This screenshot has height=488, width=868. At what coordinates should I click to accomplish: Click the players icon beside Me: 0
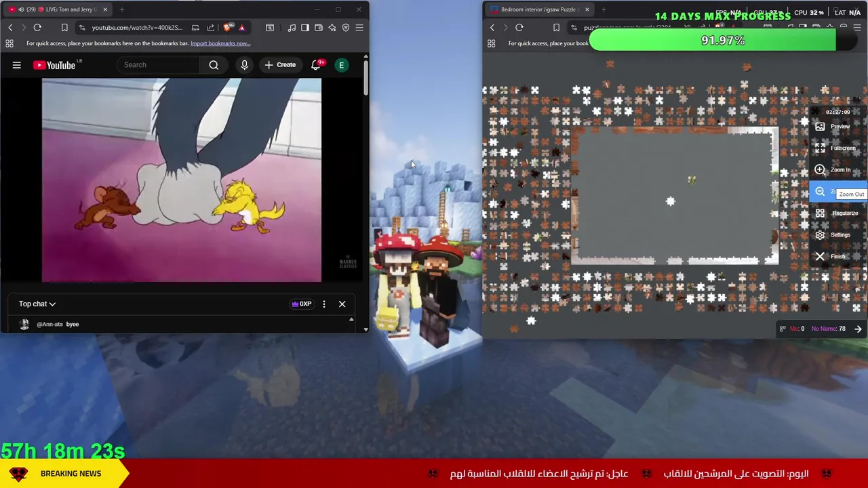(x=783, y=329)
